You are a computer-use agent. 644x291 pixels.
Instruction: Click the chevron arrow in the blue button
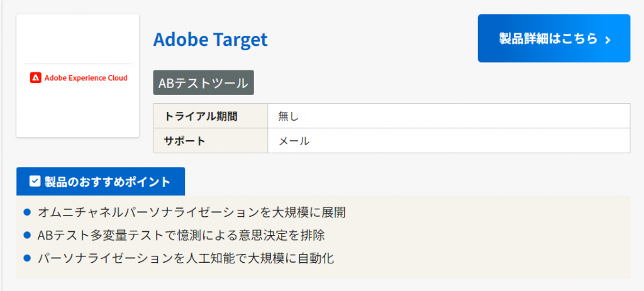pyautogui.click(x=608, y=40)
